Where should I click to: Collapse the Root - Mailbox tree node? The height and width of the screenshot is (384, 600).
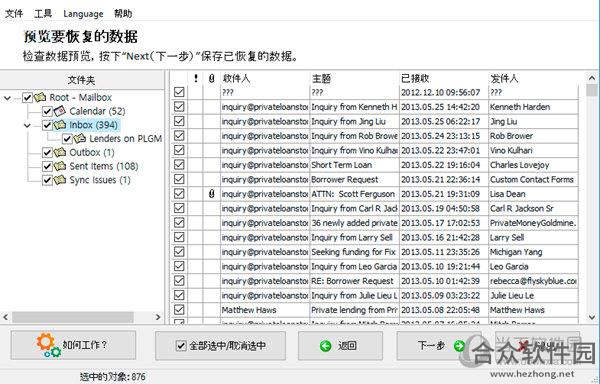pyautogui.click(x=7, y=98)
